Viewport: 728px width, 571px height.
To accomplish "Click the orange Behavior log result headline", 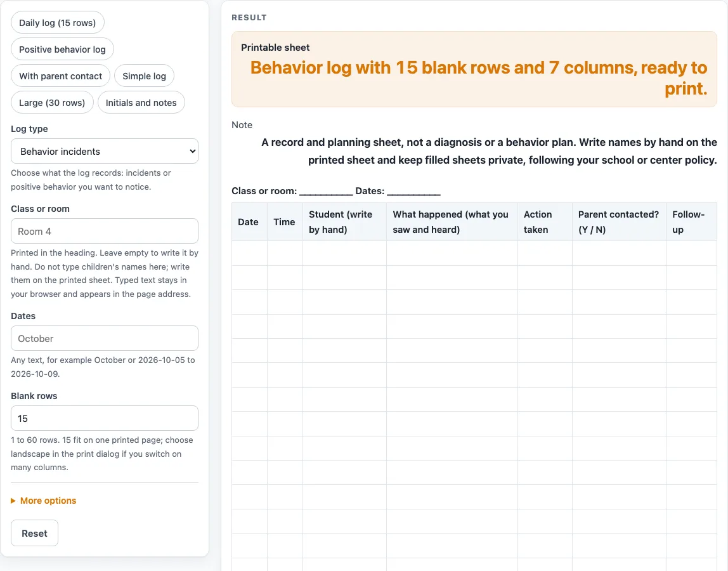I will point(479,78).
